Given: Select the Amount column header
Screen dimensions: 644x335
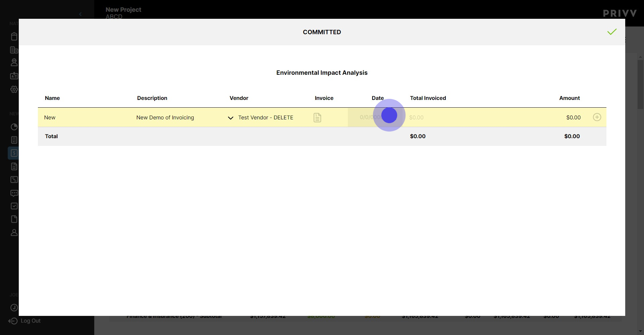Looking at the screenshot, I should coord(570,98).
